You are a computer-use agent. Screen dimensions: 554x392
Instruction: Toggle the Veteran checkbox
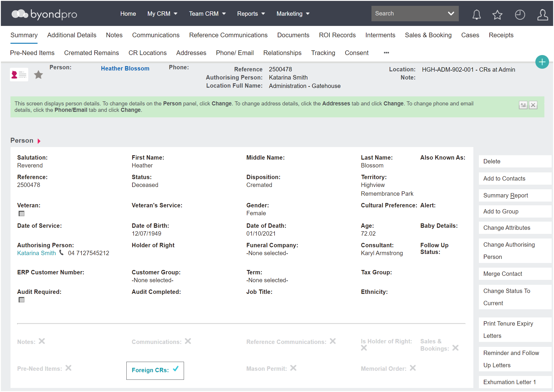tap(22, 213)
